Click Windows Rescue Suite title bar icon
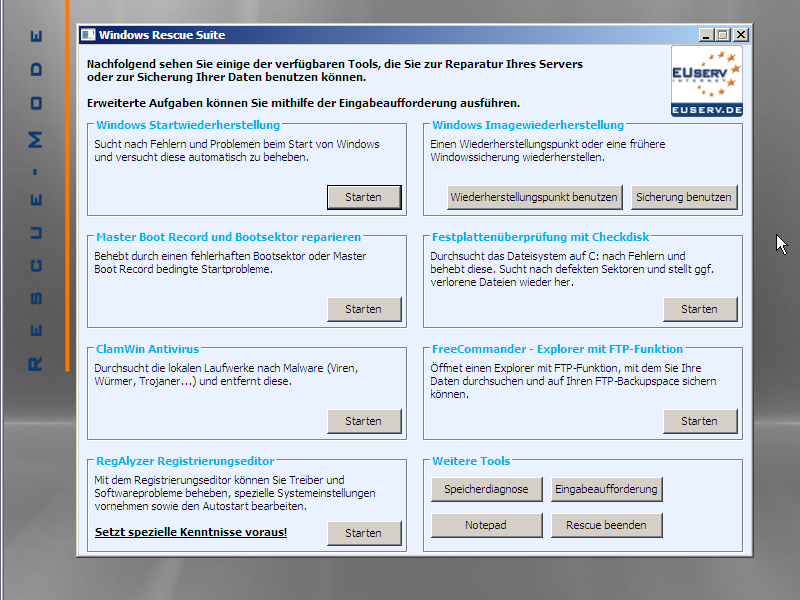The width and height of the screenshot is (800, 600). 88,35
